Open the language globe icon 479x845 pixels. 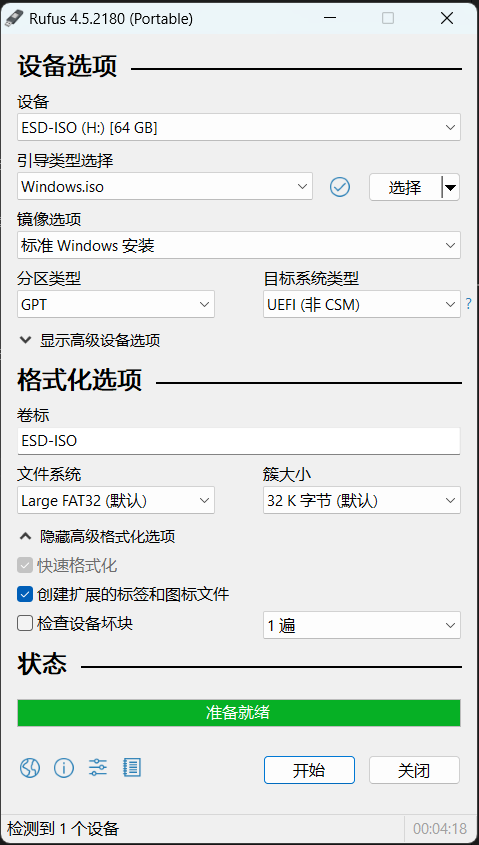coord(30,767)
